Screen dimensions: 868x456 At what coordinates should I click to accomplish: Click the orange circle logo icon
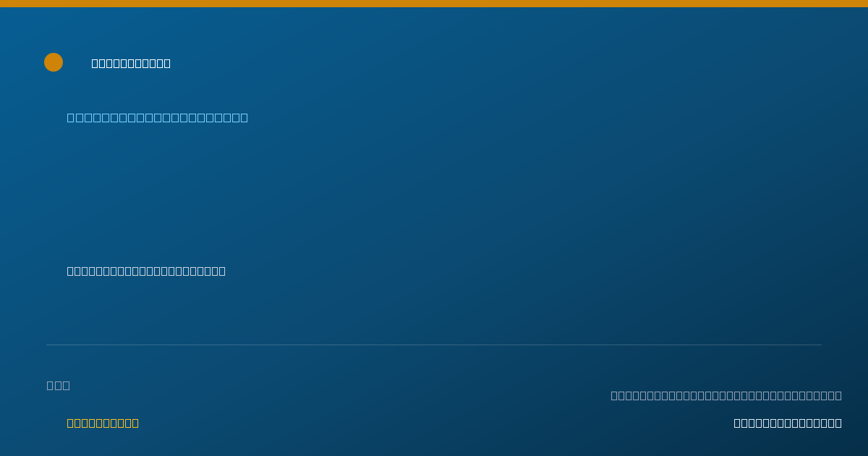tap(54, 62)
